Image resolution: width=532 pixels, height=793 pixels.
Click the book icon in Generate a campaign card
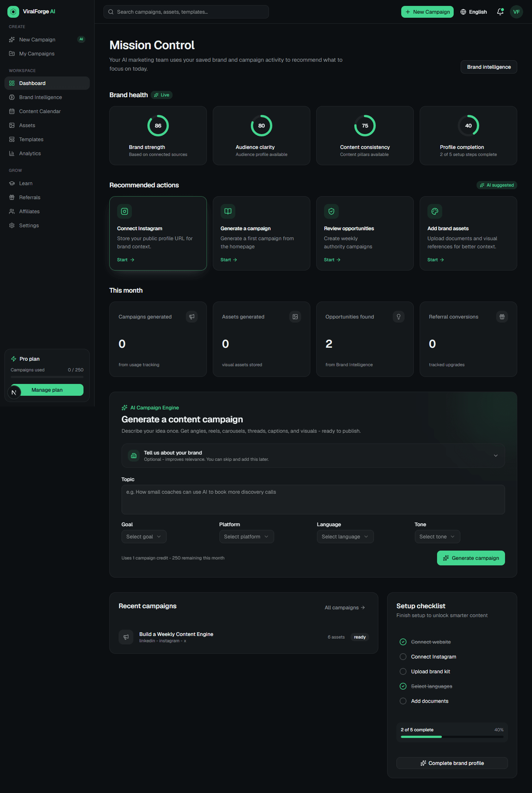[x=228, y=211]
